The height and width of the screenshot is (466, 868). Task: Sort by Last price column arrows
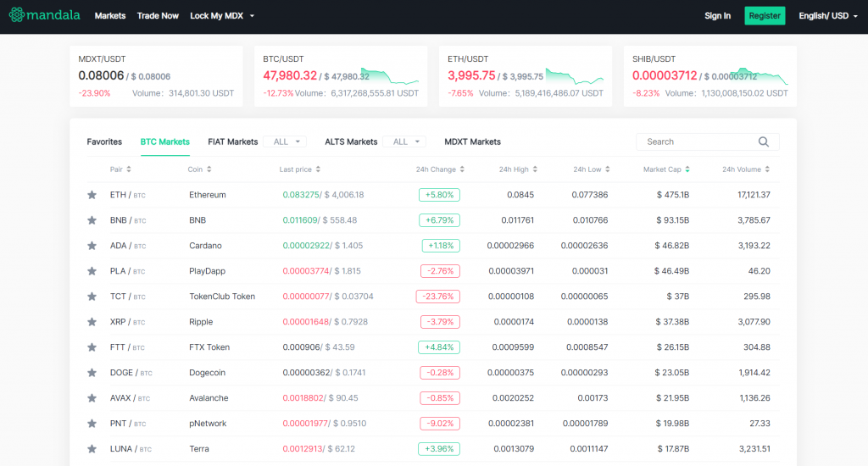tap(318, 169)
